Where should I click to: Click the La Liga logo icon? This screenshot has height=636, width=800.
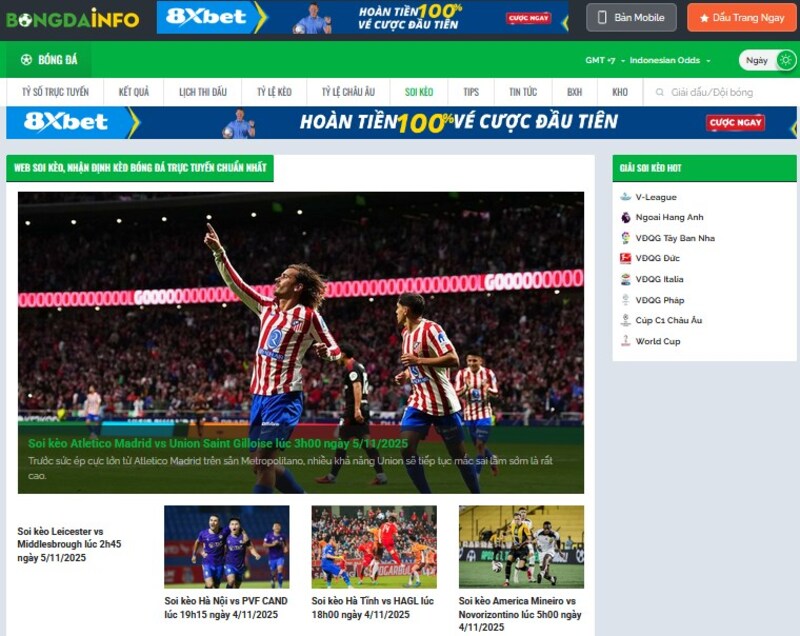(626, 238)
